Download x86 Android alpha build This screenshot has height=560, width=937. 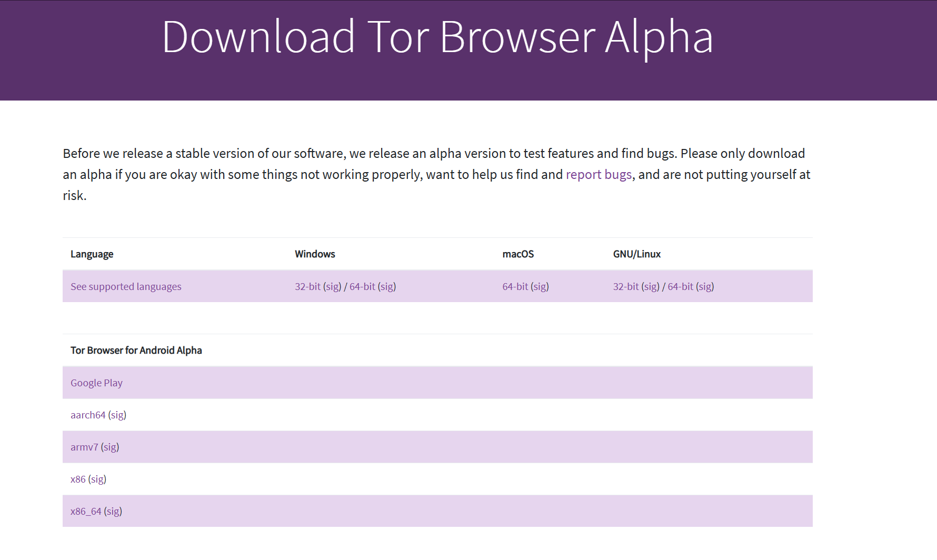pos(78,479)
